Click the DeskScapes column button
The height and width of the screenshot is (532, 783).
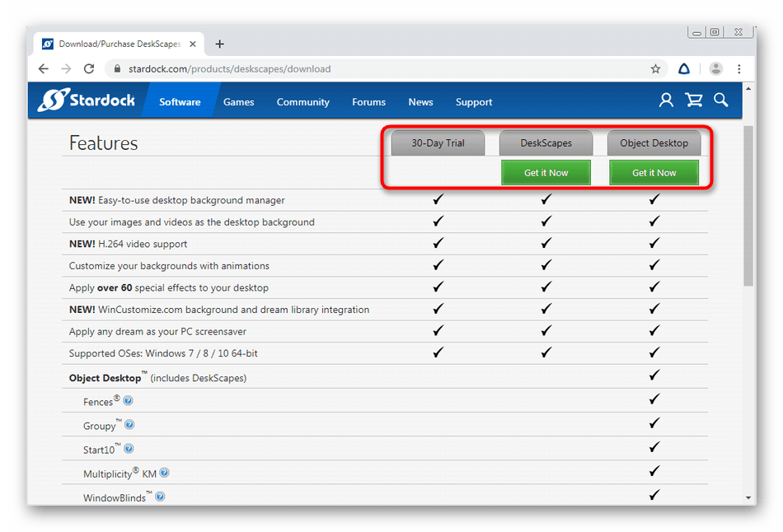[x=546, y=143]
